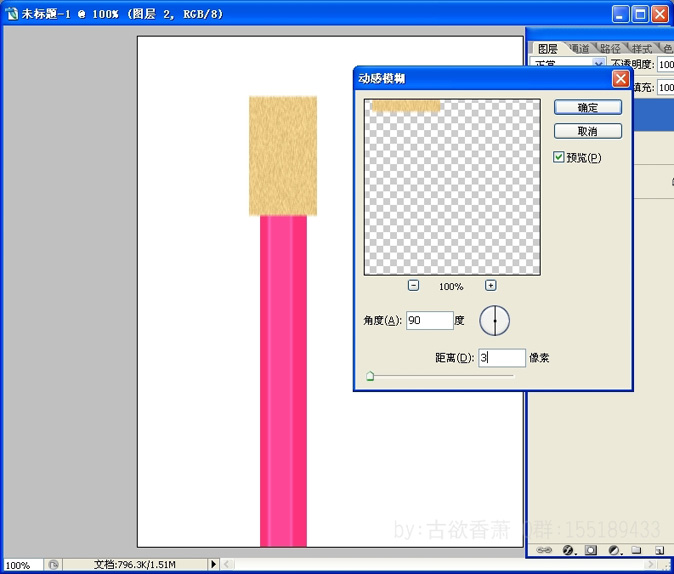The width and height of the screenshot is (674, 574).
Task: Minimize the 未标题-1 document window
Action: coord(620,14)
